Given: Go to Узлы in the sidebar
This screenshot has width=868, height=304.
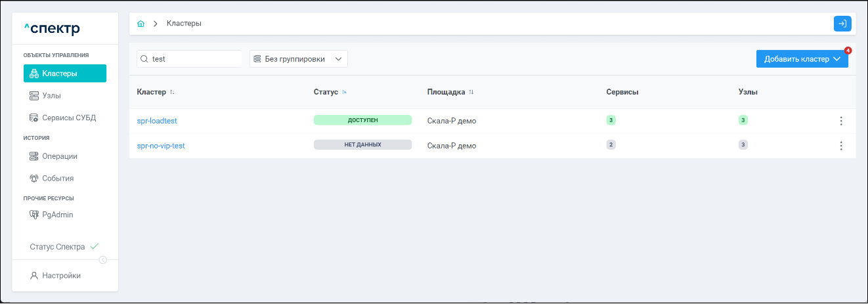Looking at the screenshot, I should pyautogui.click(x=51, y=95).
